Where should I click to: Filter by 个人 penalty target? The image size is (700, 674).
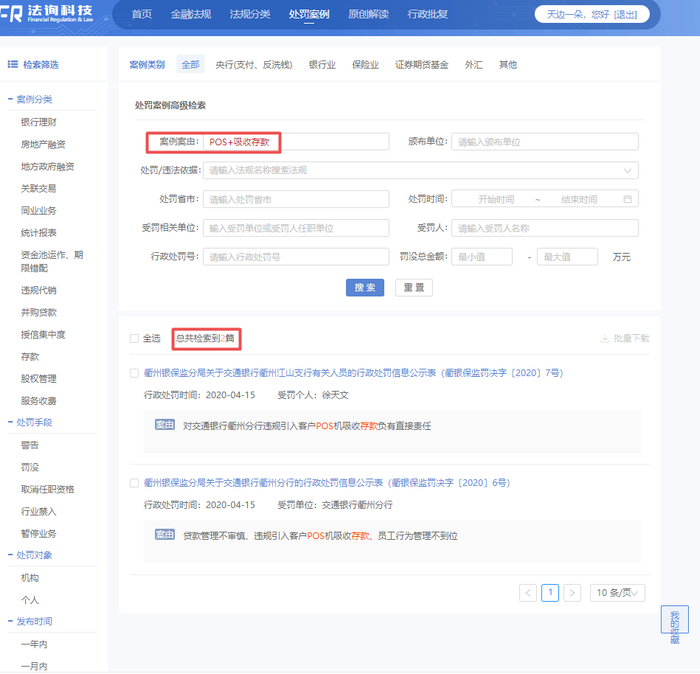coord(30,600)
